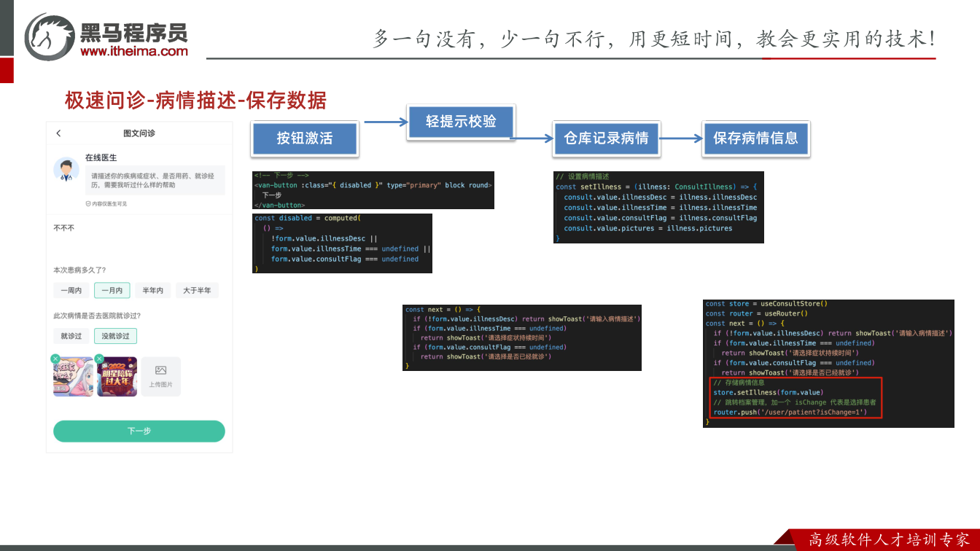Click the 内容仅医生可见 shield icon
The image size is (980, 551).
[x=87, y=204]
